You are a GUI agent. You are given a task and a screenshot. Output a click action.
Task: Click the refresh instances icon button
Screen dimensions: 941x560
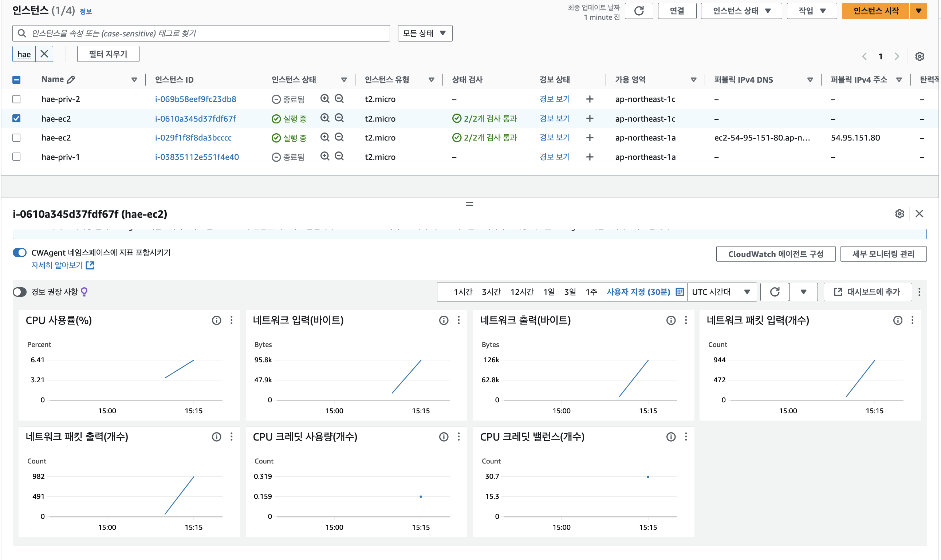638,11
